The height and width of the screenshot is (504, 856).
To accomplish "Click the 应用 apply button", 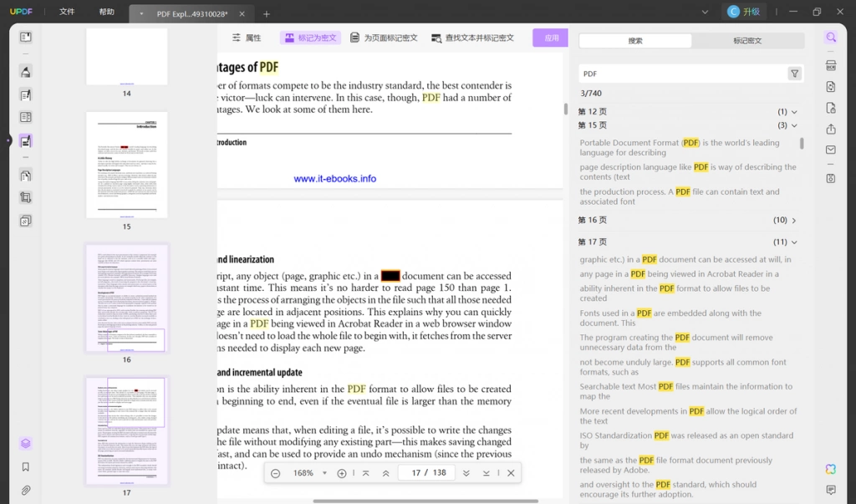I will 551,38.
